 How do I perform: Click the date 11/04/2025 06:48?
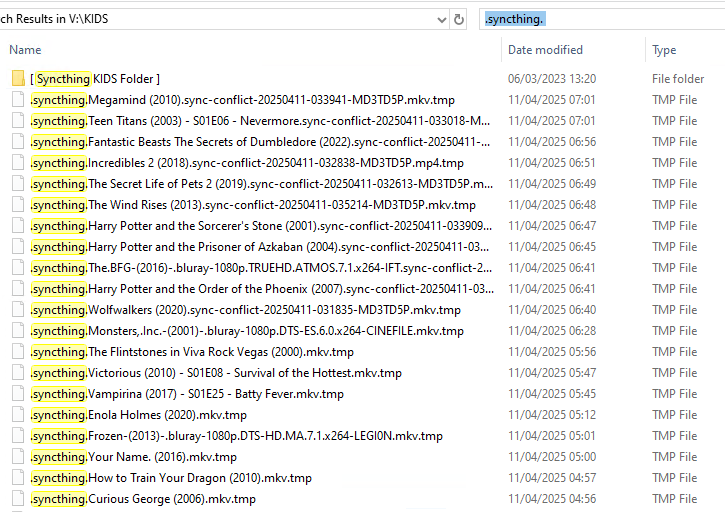pyautogui.click(x=552, y=204)
